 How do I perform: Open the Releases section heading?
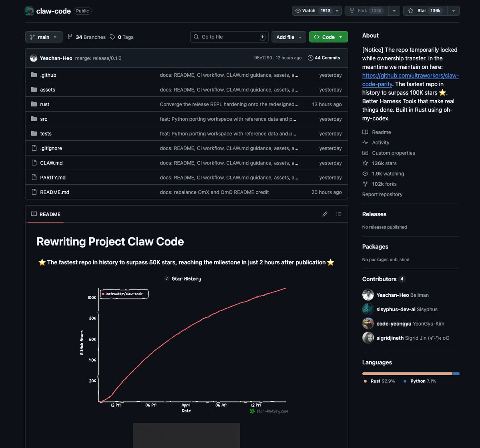tap(374, 214)
